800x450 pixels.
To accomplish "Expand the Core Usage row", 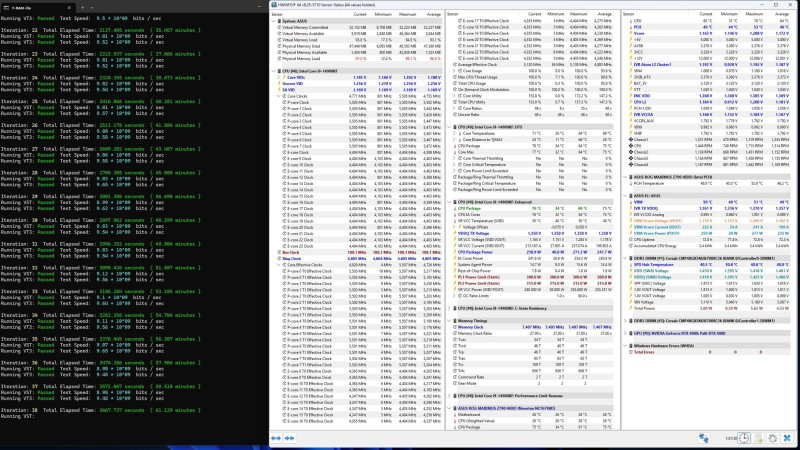I will coord(455,71).
